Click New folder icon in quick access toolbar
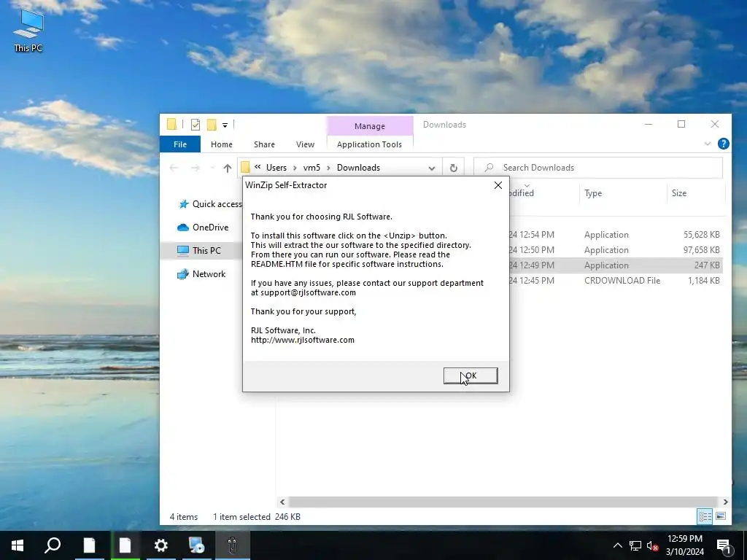 click(x=212, y=125)
